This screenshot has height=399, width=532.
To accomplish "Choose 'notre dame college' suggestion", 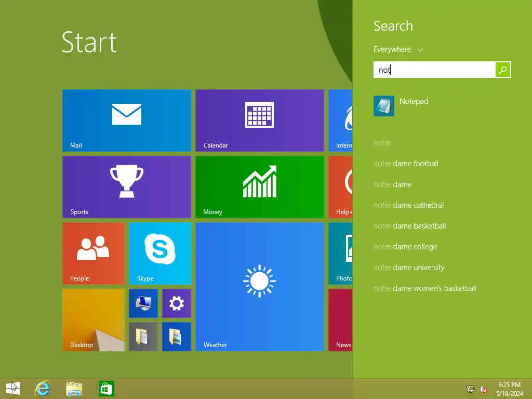I will 405,247.
